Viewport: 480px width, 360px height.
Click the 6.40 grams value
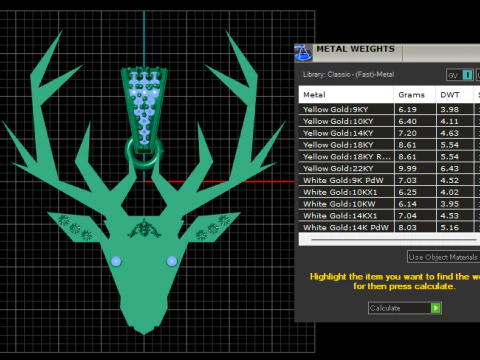(x=407, y=121)
